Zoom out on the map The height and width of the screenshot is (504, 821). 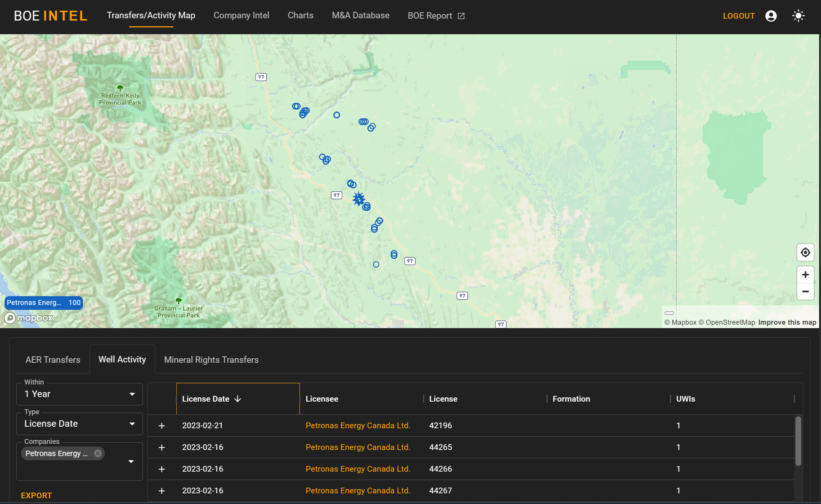click(805, 292)
